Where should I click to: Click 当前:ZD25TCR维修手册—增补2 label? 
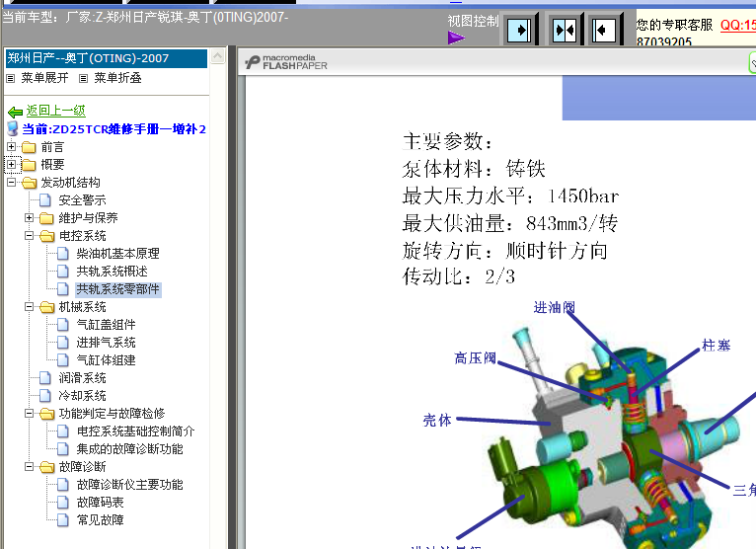click(x=113, y=129)
